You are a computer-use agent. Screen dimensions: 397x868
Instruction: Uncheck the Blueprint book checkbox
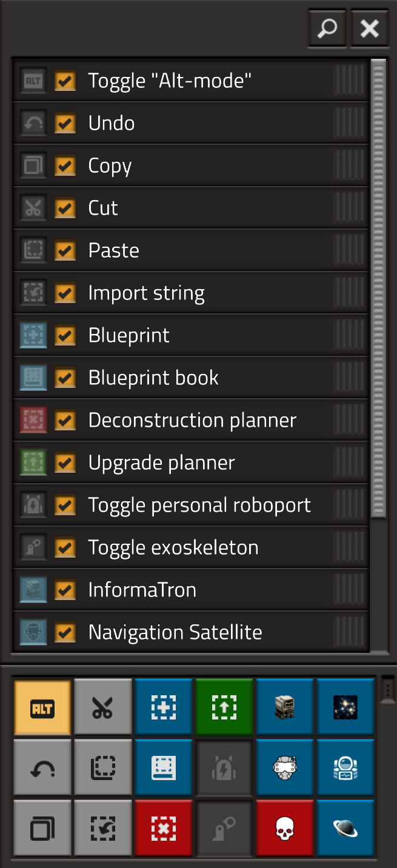pyautogui.click(x=65, y=378)
